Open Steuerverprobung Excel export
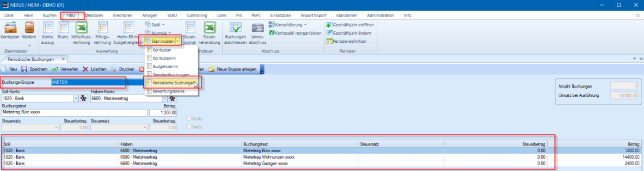Viewport: 644px width, 171px height. tap(210, 33)
